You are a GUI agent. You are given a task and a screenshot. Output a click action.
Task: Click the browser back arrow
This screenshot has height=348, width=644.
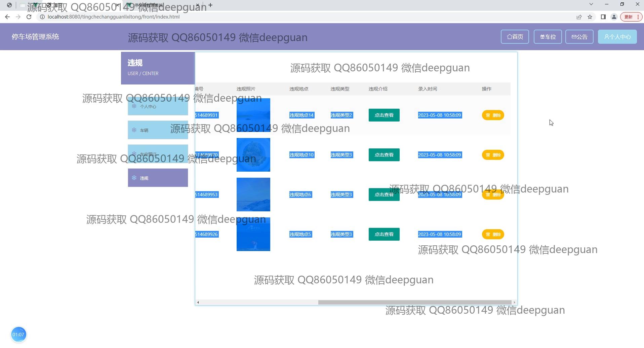tap(7, 17)
